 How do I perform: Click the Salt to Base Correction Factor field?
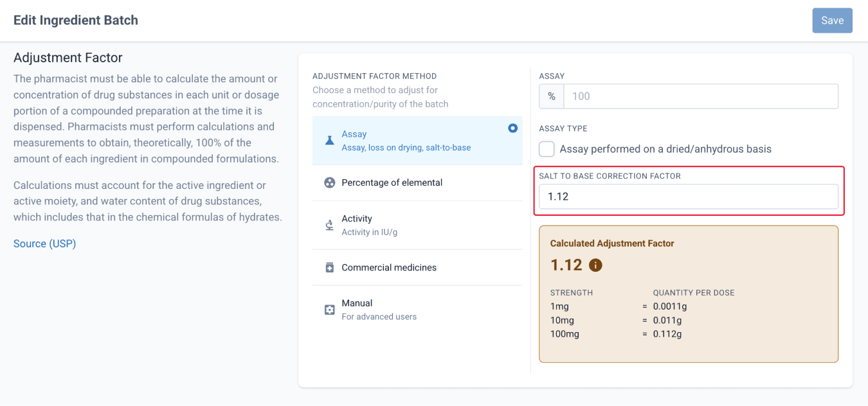coord(689,197)
